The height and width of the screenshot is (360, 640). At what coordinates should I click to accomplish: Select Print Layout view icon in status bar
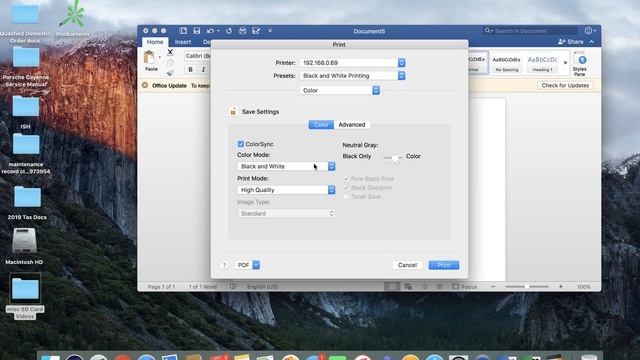point(391,287)
